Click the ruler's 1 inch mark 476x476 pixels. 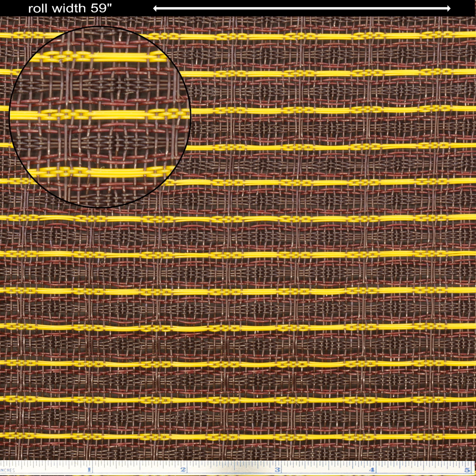pyautogui.click(x=89, y=470)
